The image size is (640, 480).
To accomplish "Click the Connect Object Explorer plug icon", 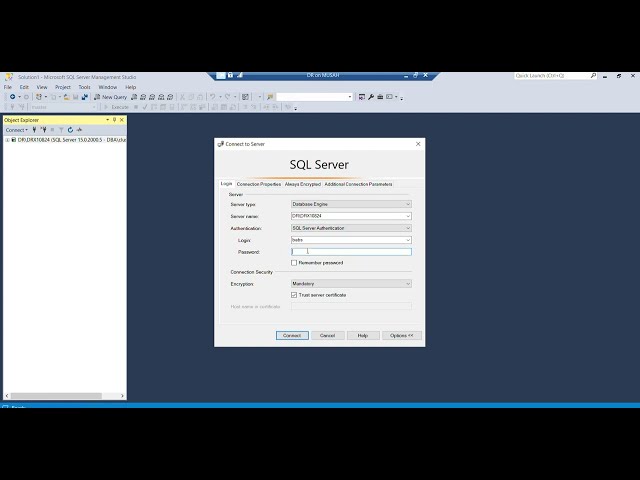I will [34, 130].
